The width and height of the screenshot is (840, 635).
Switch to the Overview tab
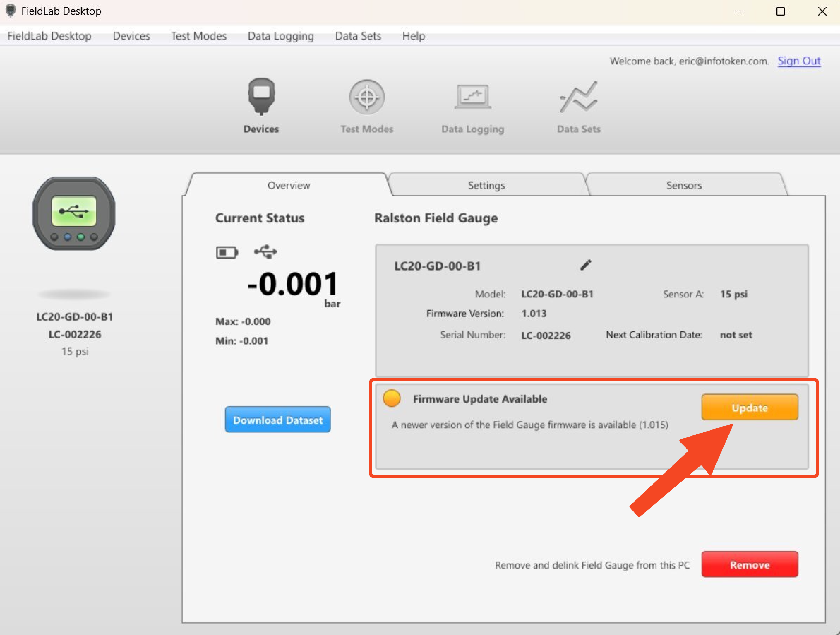pyautogui.click(x=289, y=185)
